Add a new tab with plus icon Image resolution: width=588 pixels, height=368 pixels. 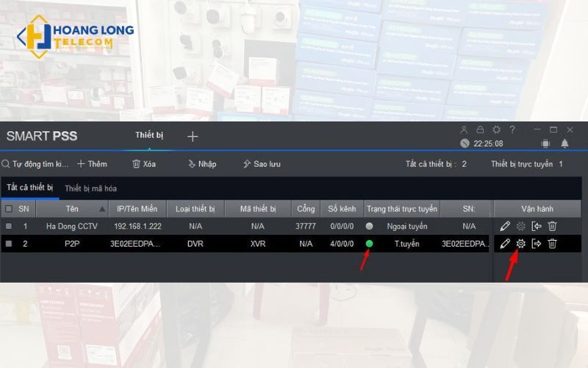(x=193, y=136)
